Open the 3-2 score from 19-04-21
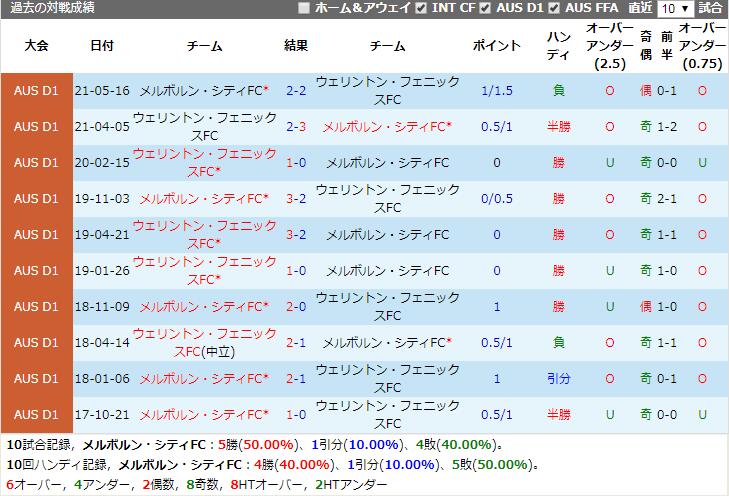This screenshot has width=729, height=496. (296, 235)
